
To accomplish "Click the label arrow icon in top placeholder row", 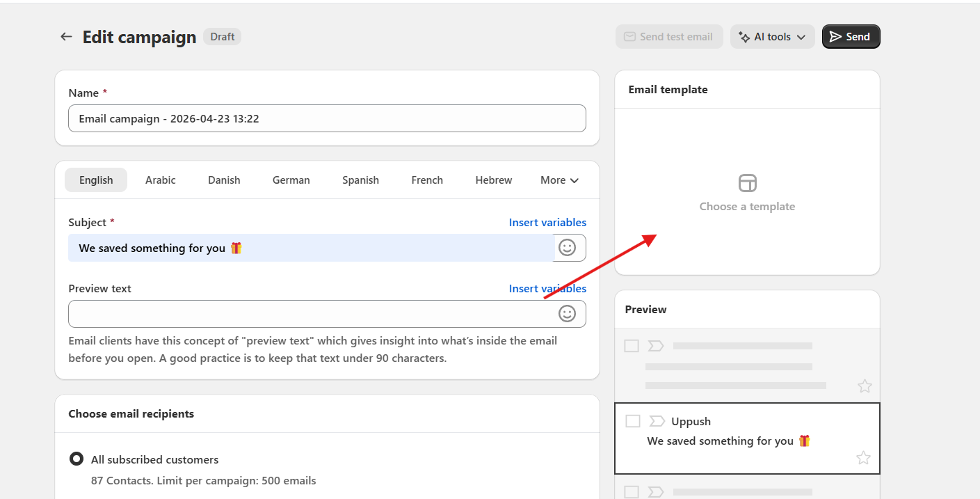I will (655, 346).
